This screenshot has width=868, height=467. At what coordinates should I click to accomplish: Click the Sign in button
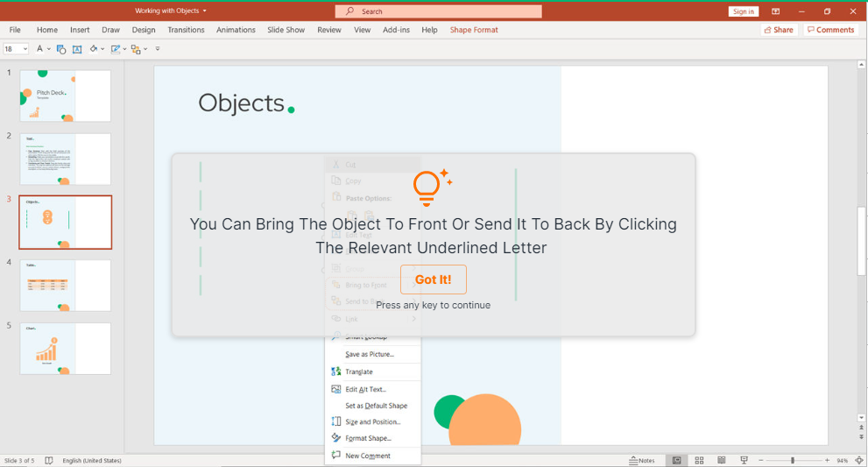coord(743,11)
